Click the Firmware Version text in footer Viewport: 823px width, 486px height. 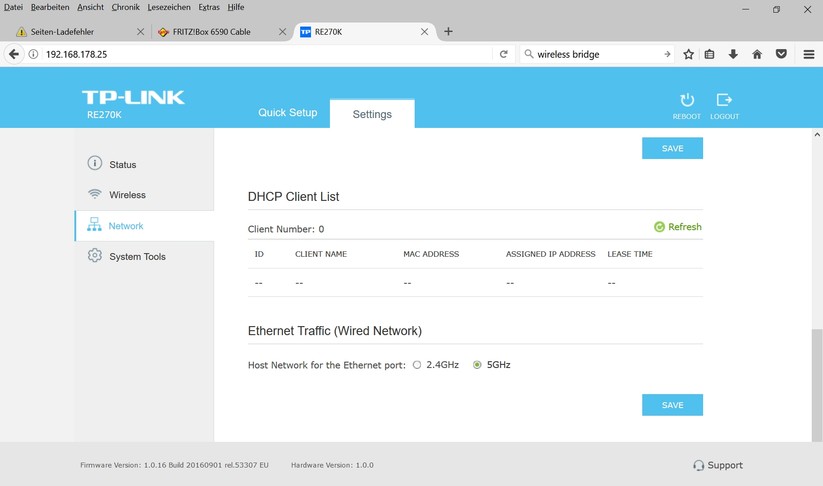click(x=174, y=465)
